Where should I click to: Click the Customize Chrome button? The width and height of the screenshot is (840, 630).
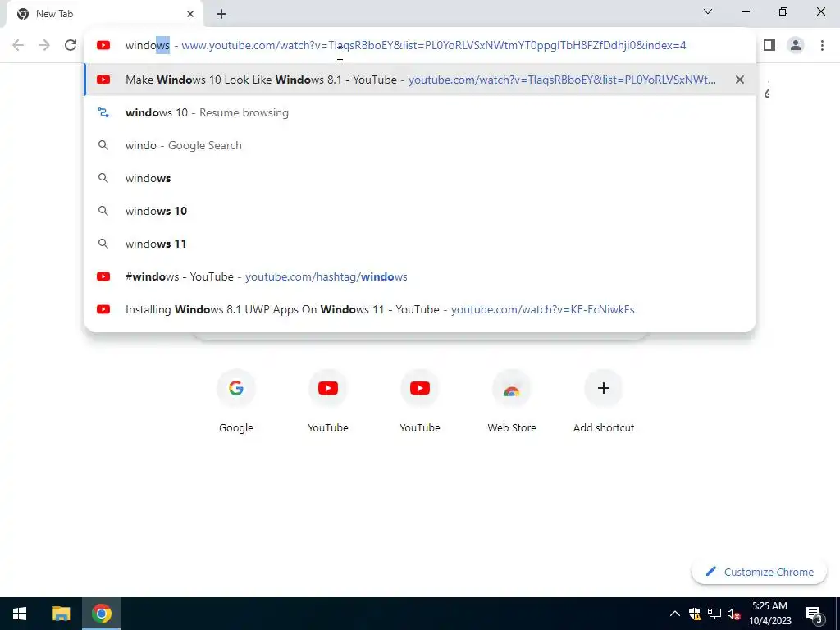[x=759, y=572]
